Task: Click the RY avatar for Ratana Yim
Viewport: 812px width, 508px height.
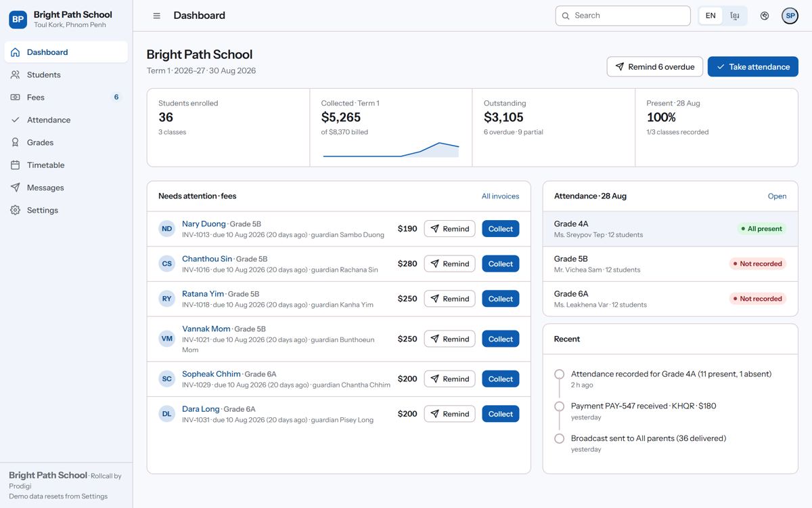Action: [166, 299]
